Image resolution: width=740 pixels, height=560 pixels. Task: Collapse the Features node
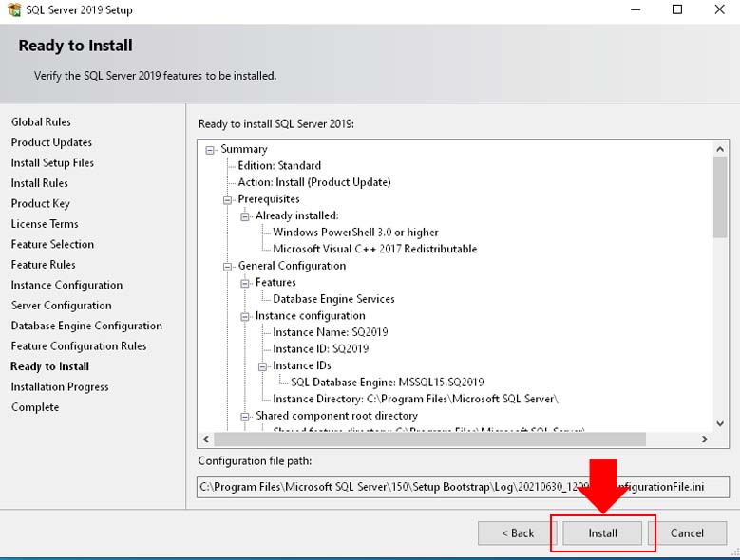tap(245, 283)
